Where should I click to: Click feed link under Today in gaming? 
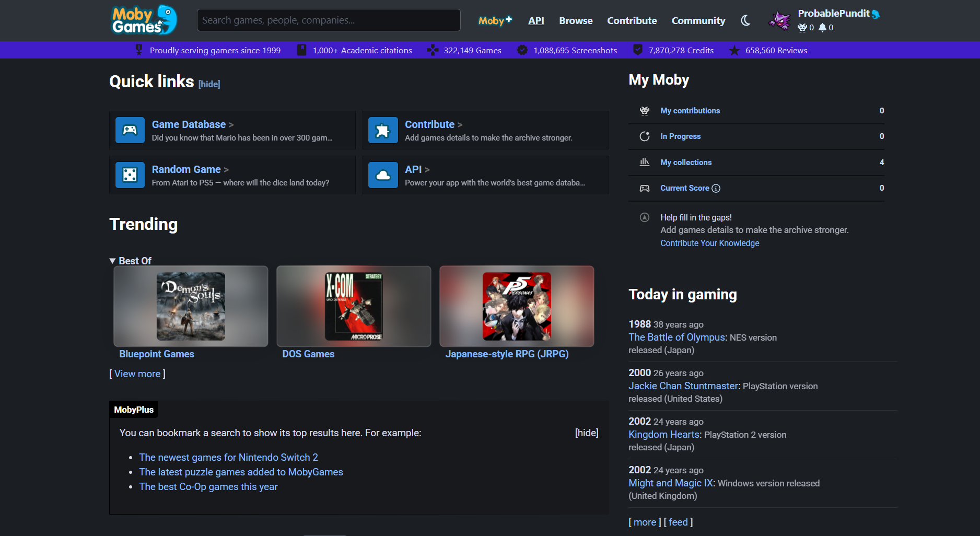(678, 522)
